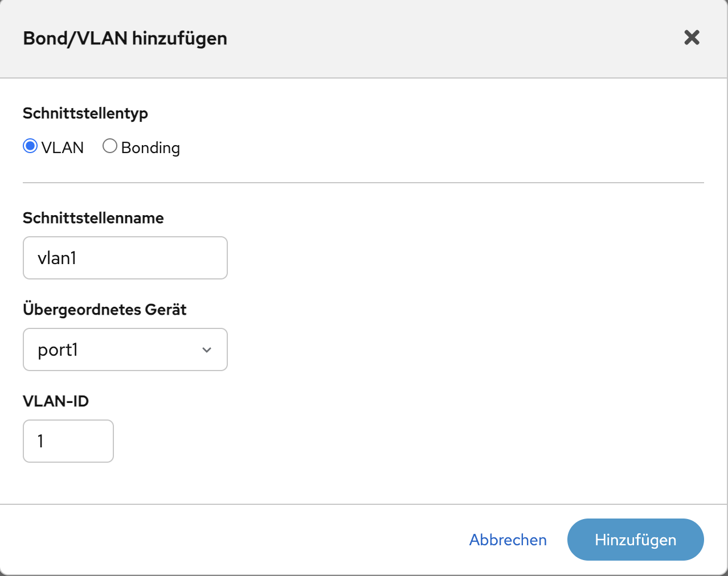This screenshot has height=576, width=728.
Task: Click the Abbrechen link
Action: click(508, 540)
